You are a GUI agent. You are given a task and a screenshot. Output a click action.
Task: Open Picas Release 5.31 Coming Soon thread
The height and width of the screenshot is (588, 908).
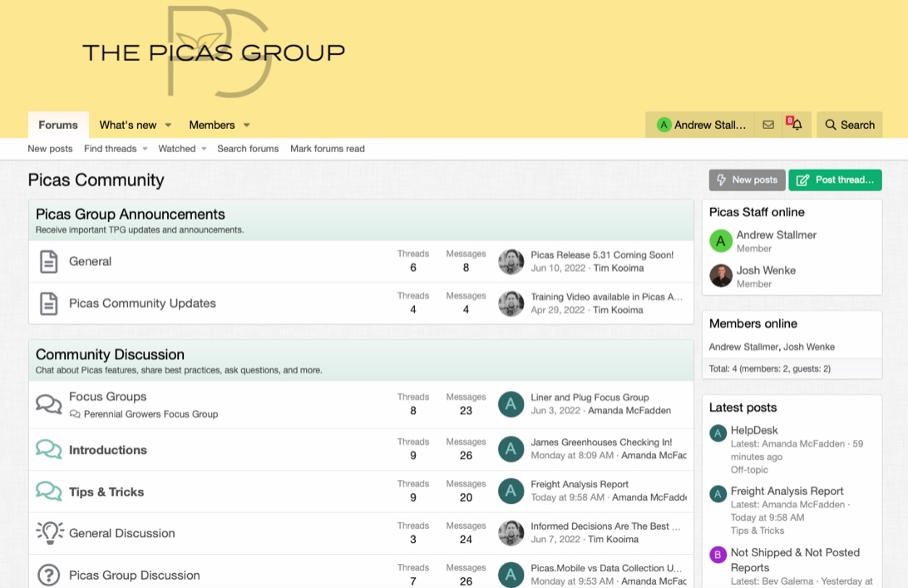click(602, 254)
